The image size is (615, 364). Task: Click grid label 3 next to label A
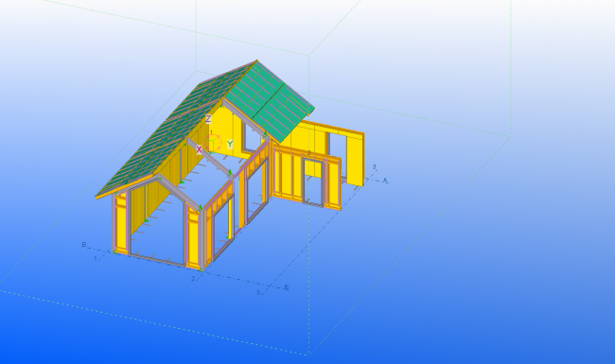point(374,166)
